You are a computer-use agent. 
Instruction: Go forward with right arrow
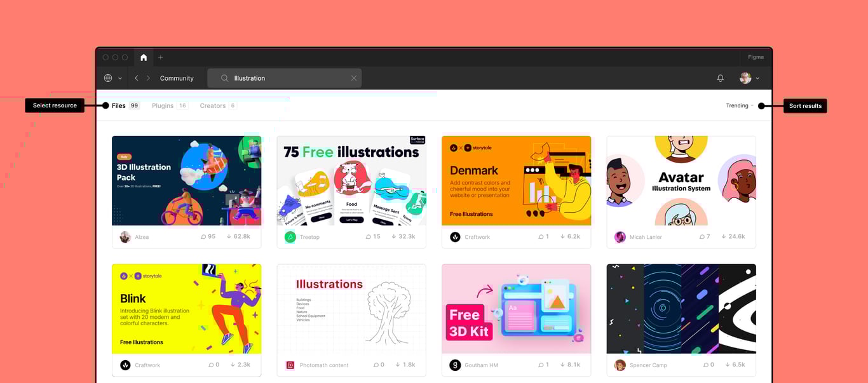[x=149, y=78]
